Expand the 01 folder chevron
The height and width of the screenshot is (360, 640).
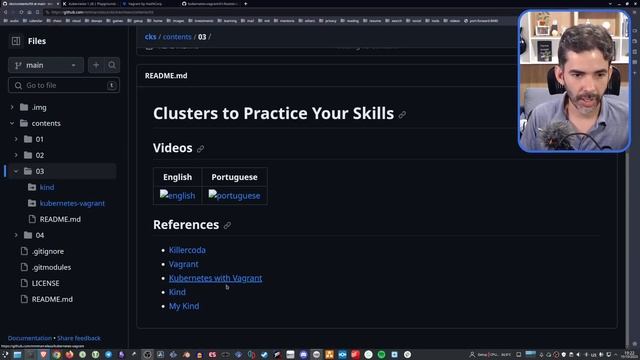click(16, 139)
